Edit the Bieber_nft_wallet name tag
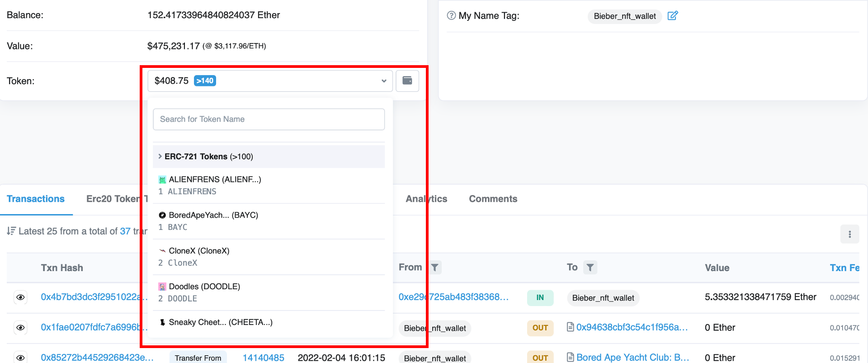Screen dimensions: 868x363 click(673, 16)
